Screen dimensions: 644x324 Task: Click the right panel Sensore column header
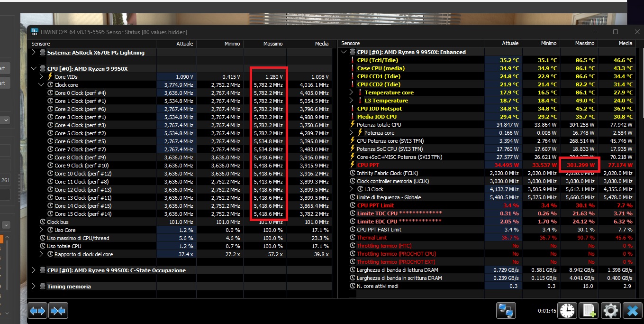(x=411, y=43)
